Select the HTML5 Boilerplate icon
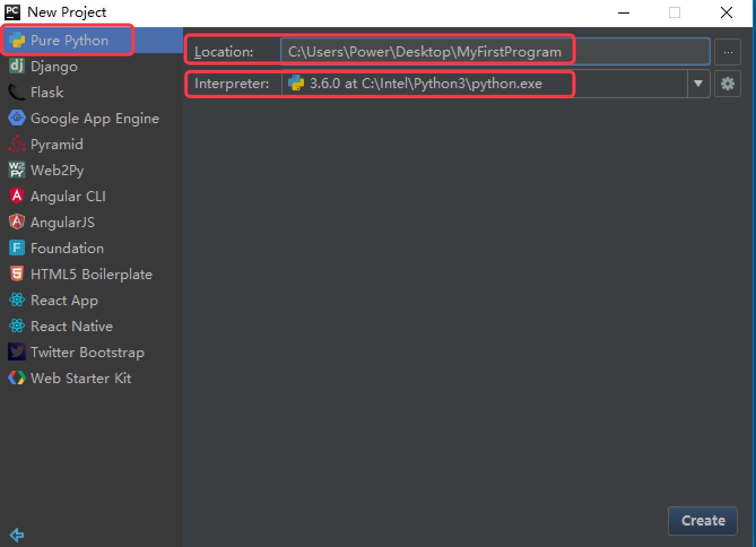The image size is (756, 547). (17, 274)
